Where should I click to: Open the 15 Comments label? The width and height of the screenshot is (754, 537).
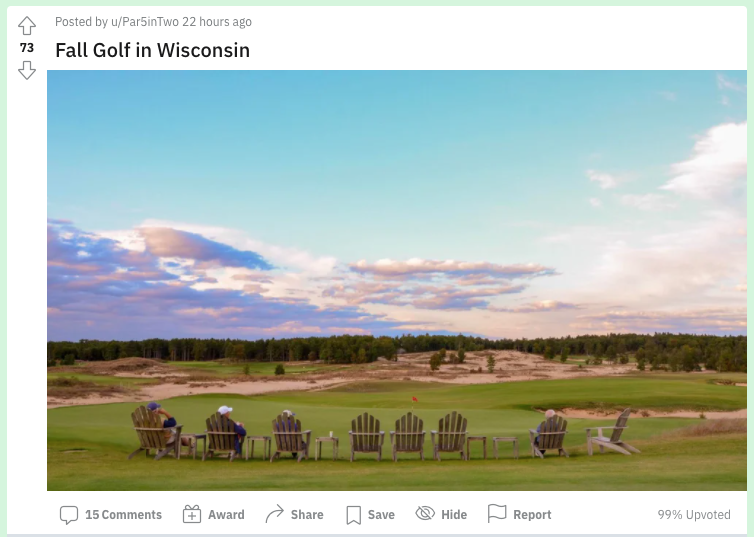pyautogui.click(x=124, y=515)
